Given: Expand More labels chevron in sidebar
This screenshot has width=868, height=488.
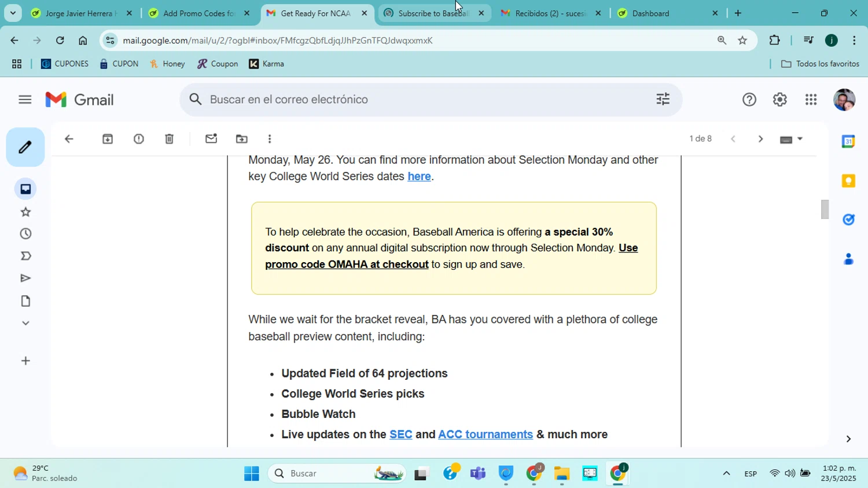Looking at the screenshot, I should pyautogui.click(x=25, y=323).
